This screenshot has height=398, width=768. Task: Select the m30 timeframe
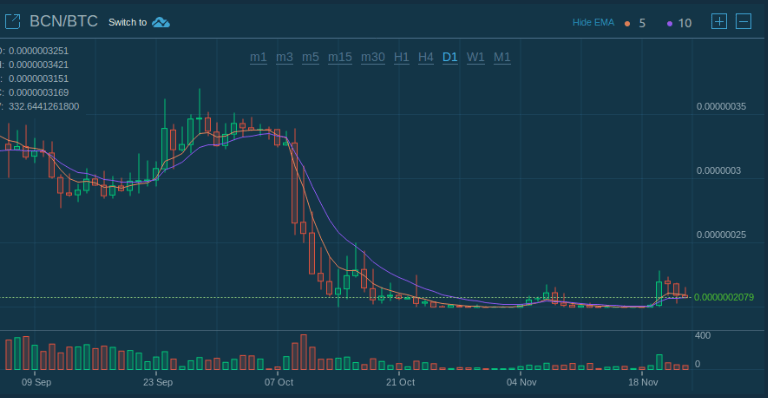[373, 57]
